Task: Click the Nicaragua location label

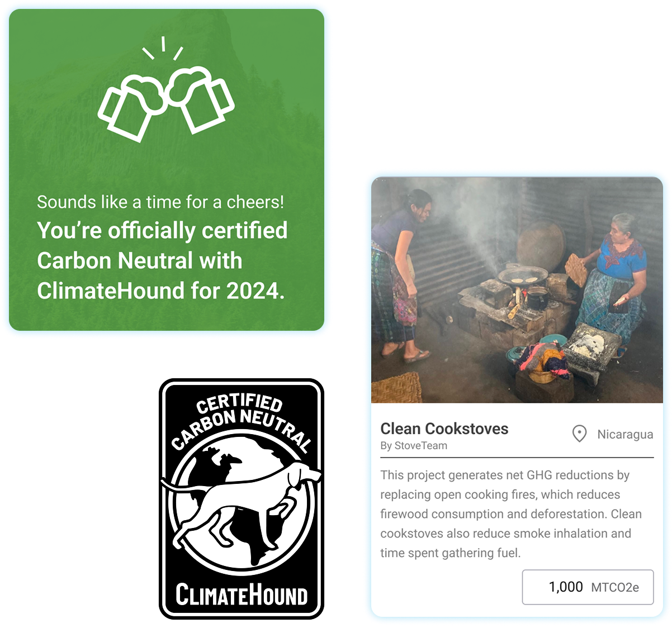Action: click(625, 434)
